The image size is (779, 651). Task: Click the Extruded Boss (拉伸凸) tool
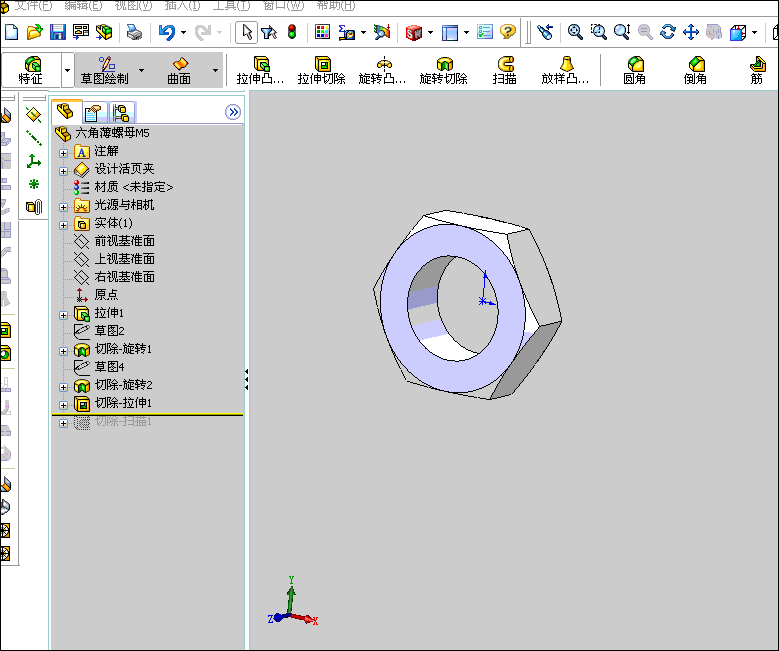coord(260,71)
